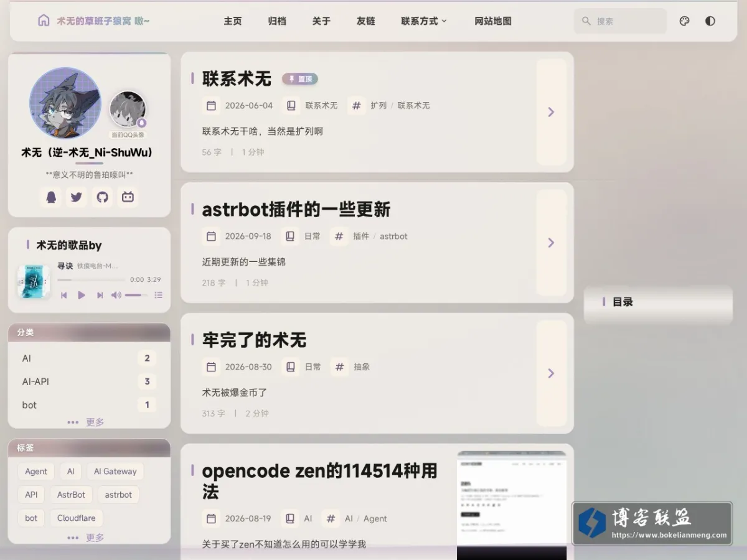The height and width of the screenshot is (560, 747).
Task: Click the book icon in astrbot插件 card
Action: pos(290,236)
